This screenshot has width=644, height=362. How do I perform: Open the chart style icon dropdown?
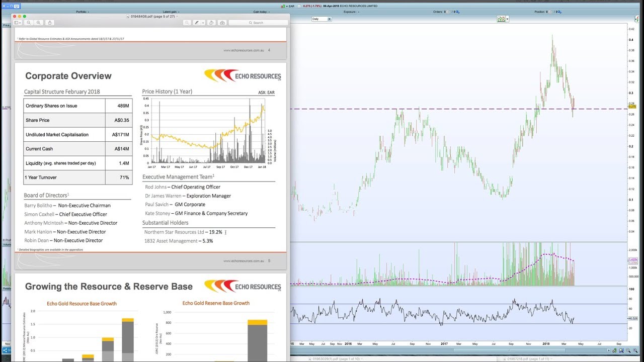tap(508, 19)
